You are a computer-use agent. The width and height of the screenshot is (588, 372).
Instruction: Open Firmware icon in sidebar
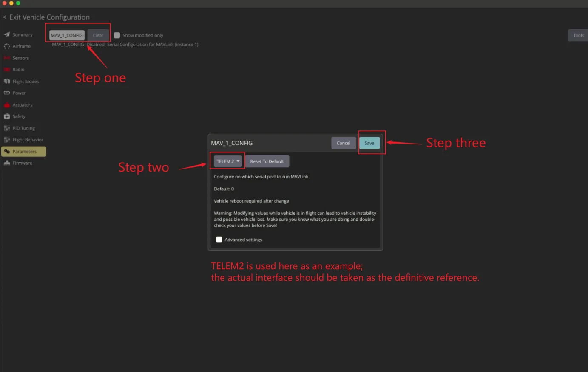(x=7, y=163)
